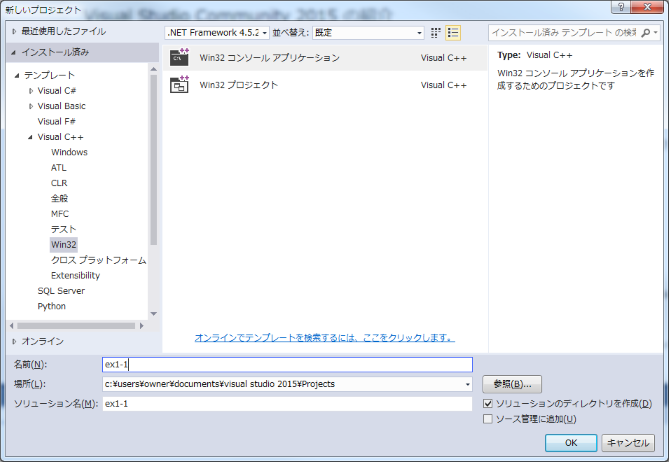
Task: Select Python in the tree
Action: coord(51,306)
